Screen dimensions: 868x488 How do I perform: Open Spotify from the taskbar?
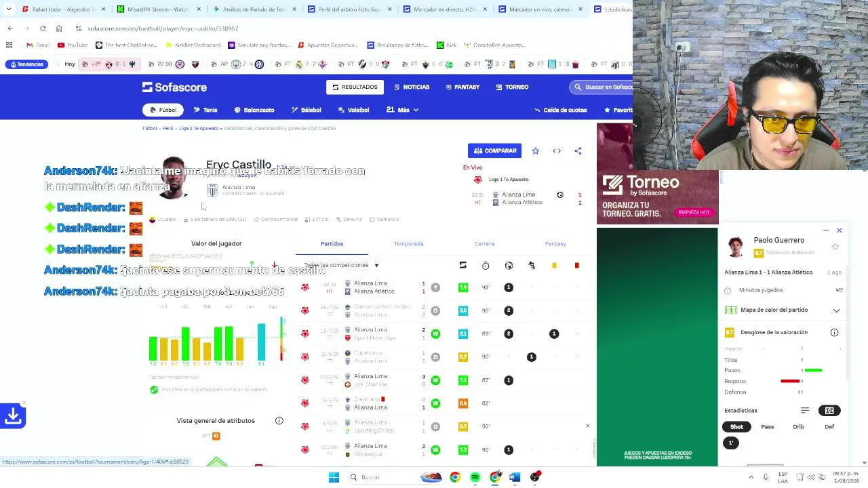click(x=475, y=477)
